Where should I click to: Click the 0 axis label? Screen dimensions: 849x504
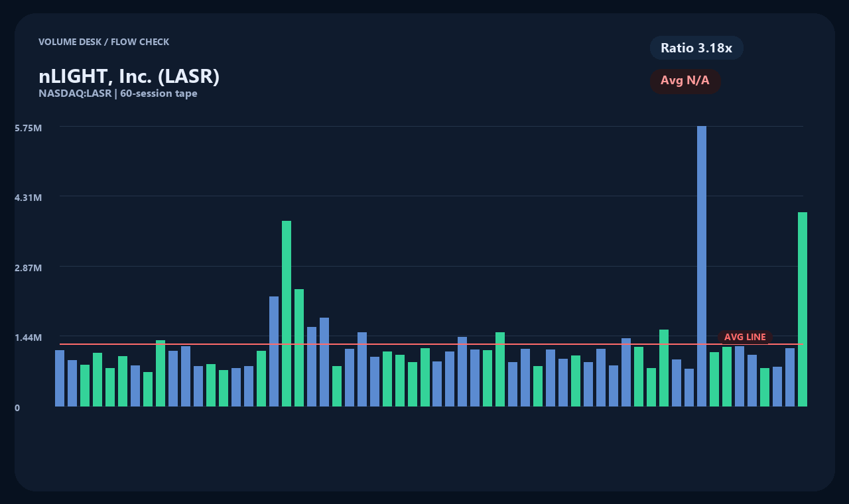coord(17,408)
